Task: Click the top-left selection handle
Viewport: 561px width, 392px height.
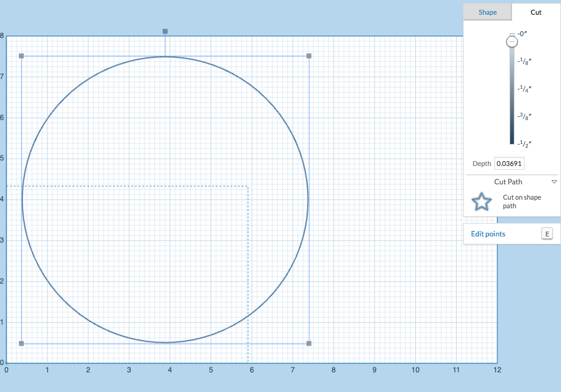Action: click(x=21, y=56)
